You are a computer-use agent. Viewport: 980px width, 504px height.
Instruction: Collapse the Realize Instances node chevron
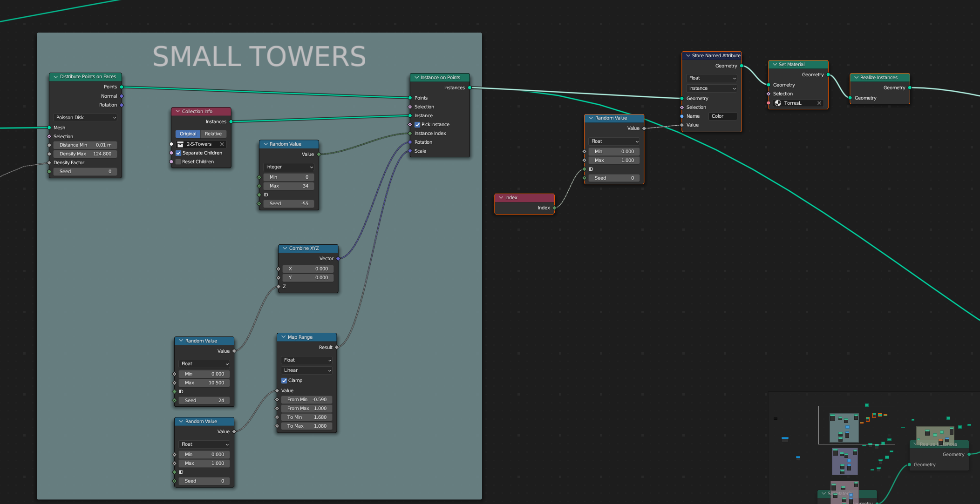(856, 78)
